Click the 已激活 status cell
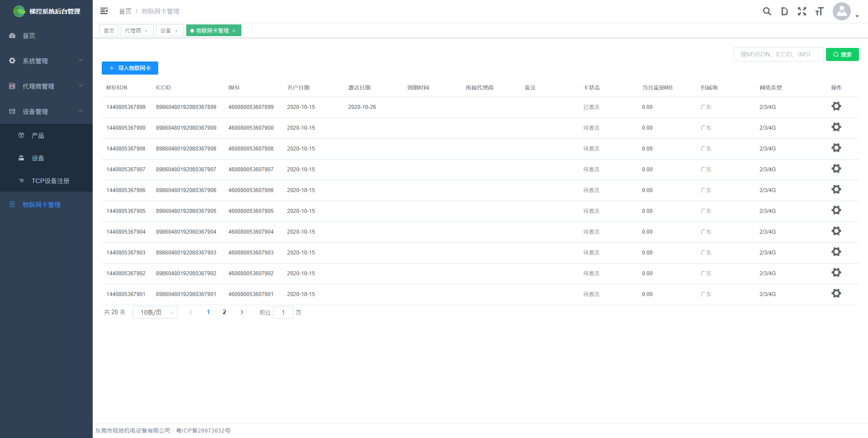 coord(591,107)
